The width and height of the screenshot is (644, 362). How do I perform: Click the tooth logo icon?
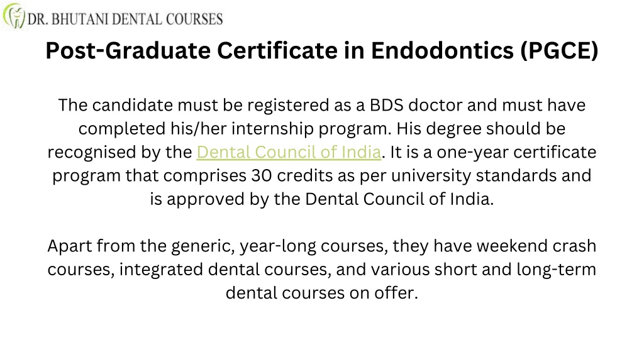click(14, 16)
